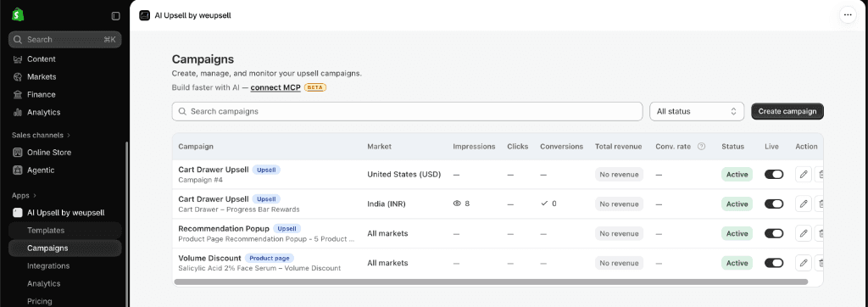Click the eye impressions icon showing 8
This screenshot has height=307, width=868.
coord(457,204)
